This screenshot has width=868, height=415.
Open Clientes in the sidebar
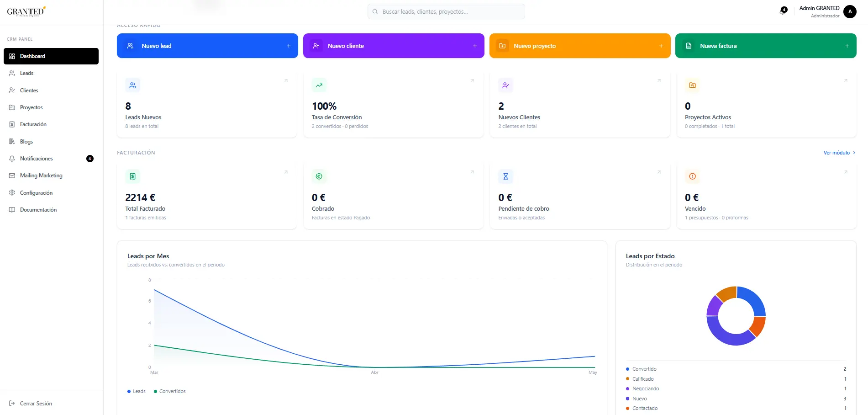[51, 90]
